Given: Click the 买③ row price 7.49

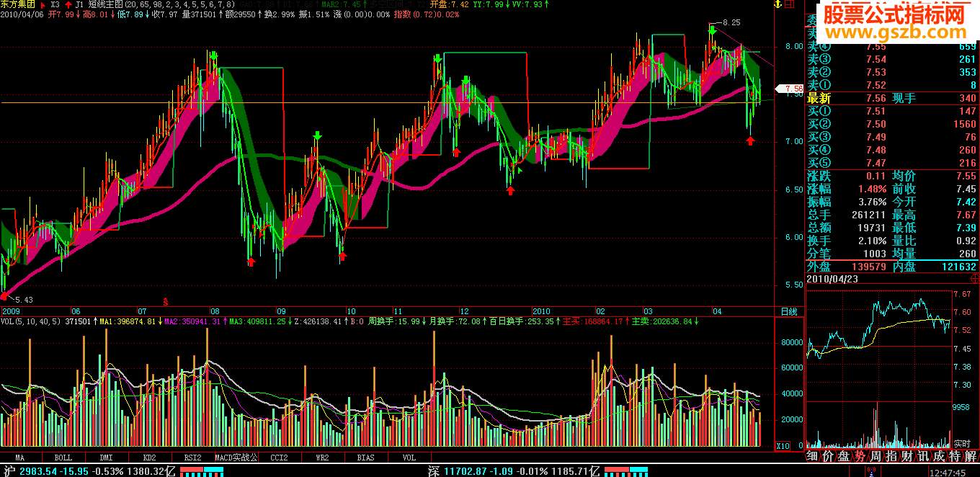Looking at the screenshot, I should (876, 138).
